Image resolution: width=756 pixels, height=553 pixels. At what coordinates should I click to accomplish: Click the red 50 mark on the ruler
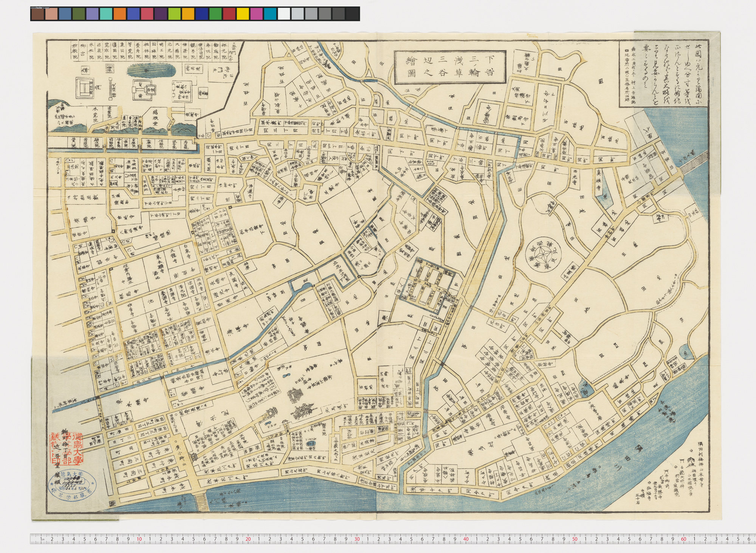coord(575,539)
